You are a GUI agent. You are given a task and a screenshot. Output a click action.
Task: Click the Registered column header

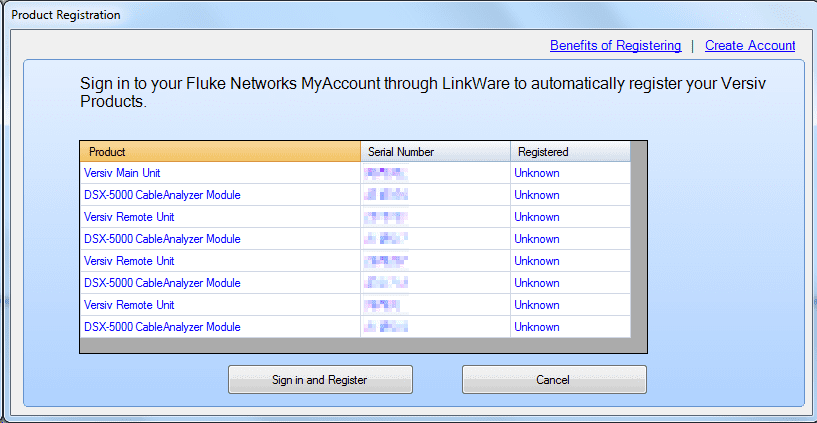click(x=569, y=152)
